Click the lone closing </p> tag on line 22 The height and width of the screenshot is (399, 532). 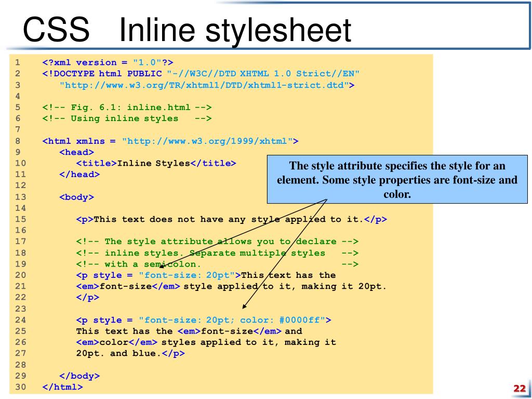pyautogui.click(x=87, y=298)
